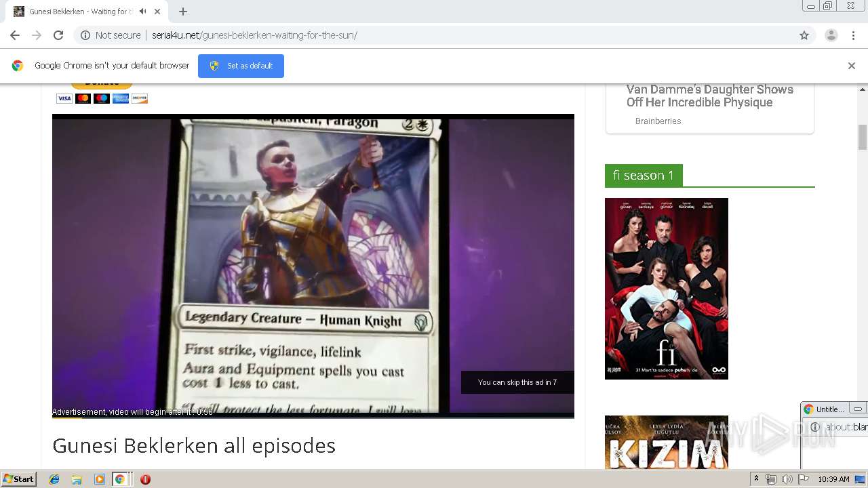Viewport: 868px width, 488px height.
Task: Dismiss the default browser infobar
Action: 852,66
